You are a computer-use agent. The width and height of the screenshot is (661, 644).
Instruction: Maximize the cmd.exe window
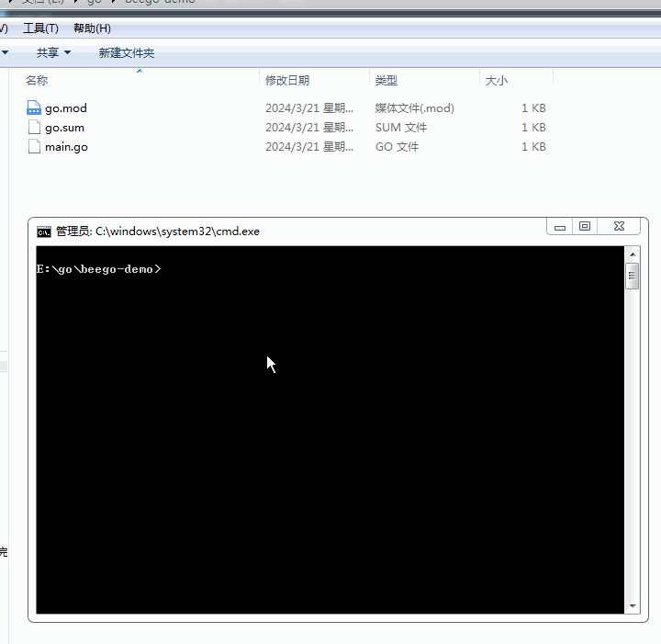(585, 227)
